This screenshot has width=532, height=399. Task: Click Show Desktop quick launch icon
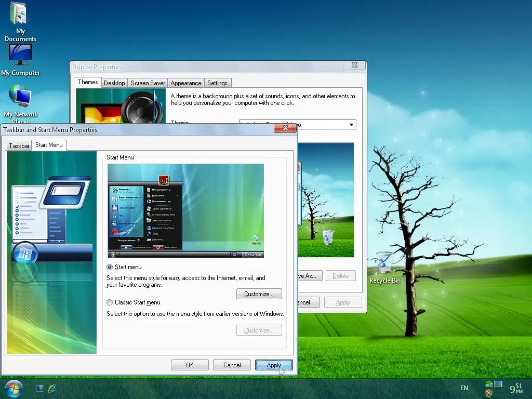39,388
